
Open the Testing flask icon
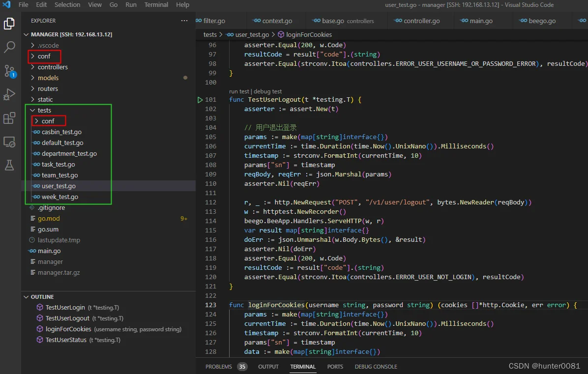[9, 165]
